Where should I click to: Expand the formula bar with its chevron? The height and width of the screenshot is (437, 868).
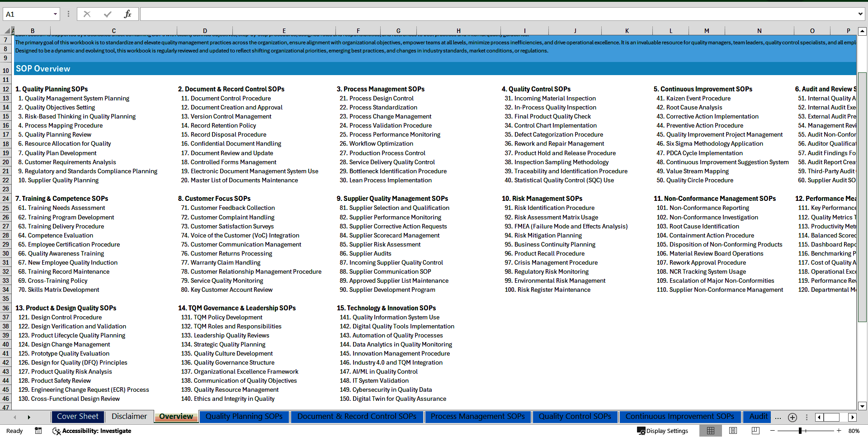point(860,14)
